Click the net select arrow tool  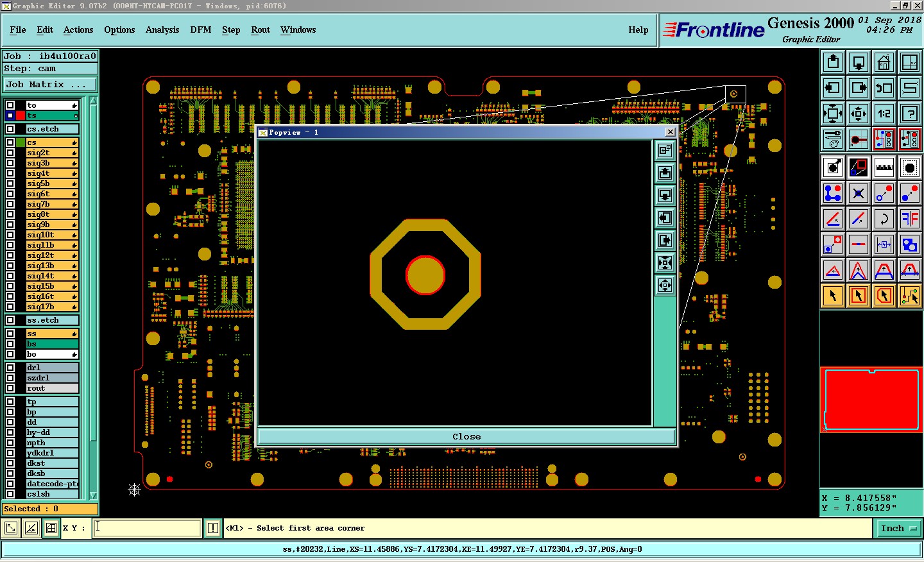[x=910, y=296]
